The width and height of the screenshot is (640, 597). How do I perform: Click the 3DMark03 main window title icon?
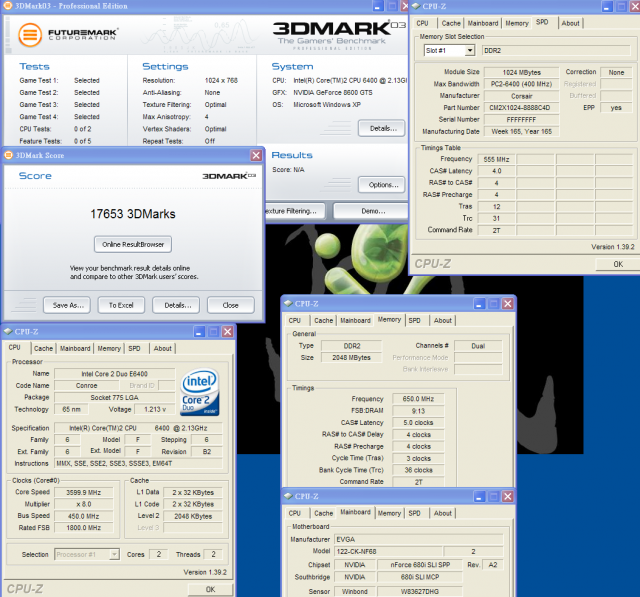(x=8, y=6)
